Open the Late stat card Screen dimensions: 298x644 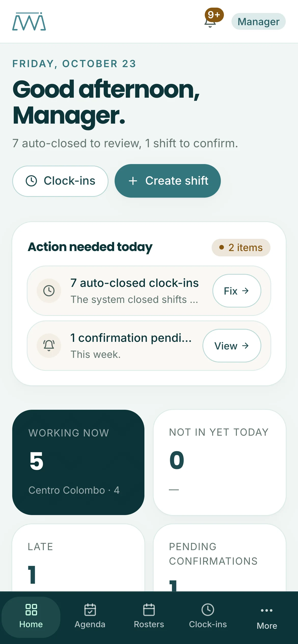tap(78, 558)
